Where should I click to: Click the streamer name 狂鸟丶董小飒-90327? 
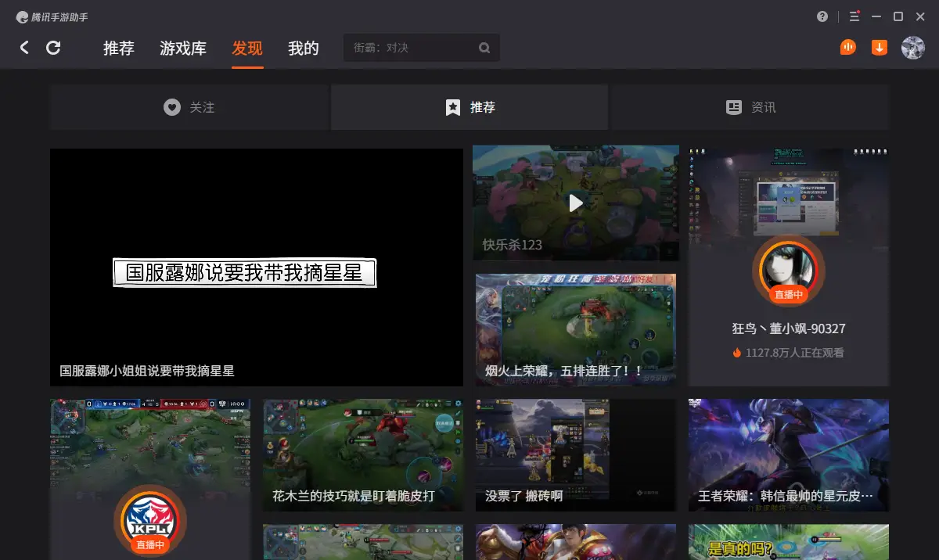coord(789,328)
